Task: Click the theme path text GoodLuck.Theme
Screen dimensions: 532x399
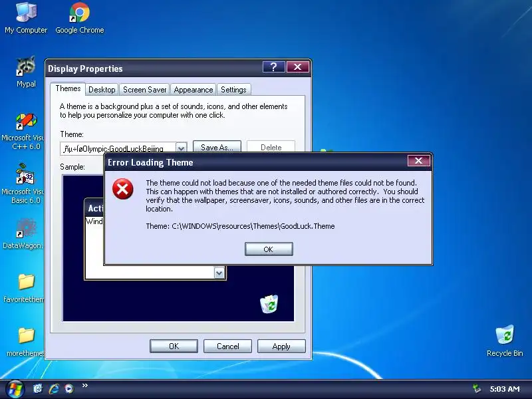Action: click(x=240, y=226)
